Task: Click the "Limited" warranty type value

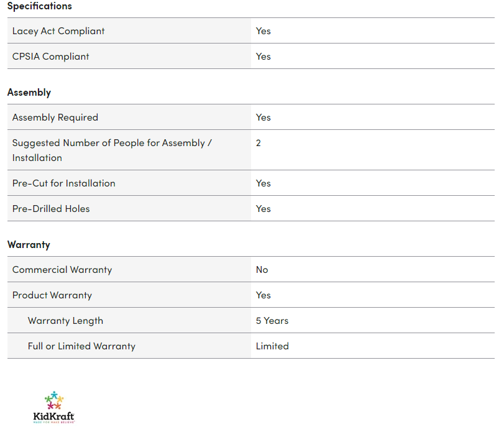Action: click(272, 346)
